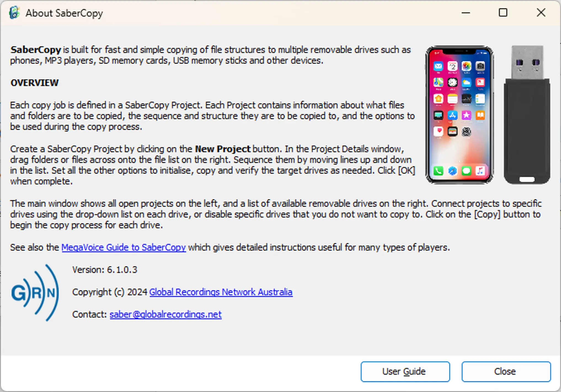Minimize the About SaberCopy window
The image size is (561, 392).
466,13
